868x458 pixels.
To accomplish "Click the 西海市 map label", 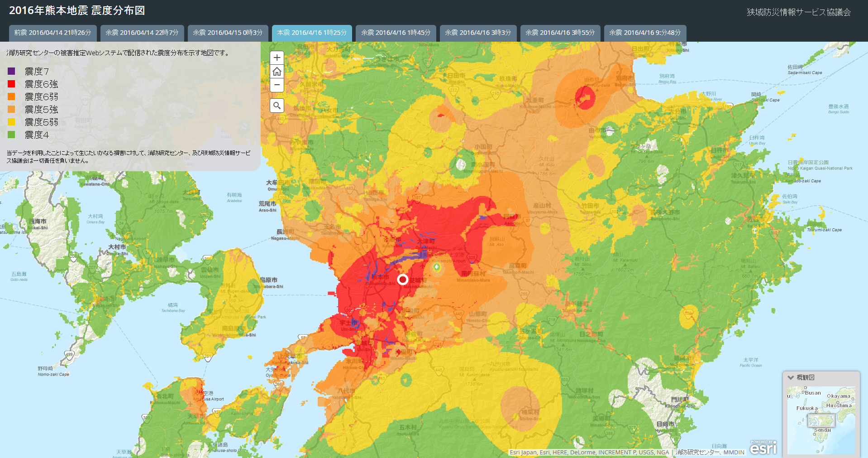I will pyautogui.click(x=38, y=222).
